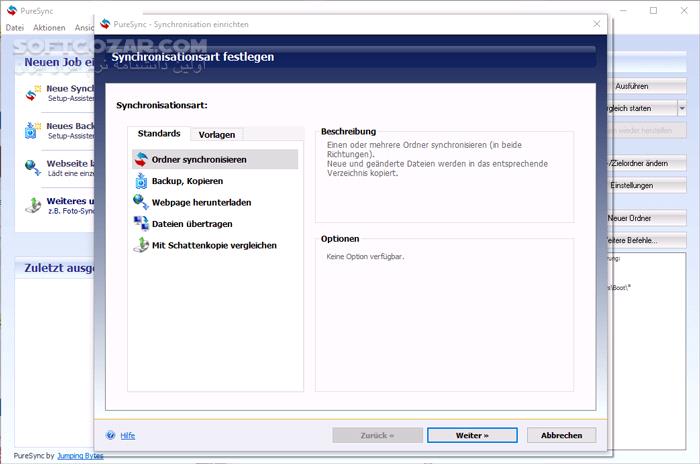Click the Neues Backup text in main window
The image size is (700, 464).
70,126
